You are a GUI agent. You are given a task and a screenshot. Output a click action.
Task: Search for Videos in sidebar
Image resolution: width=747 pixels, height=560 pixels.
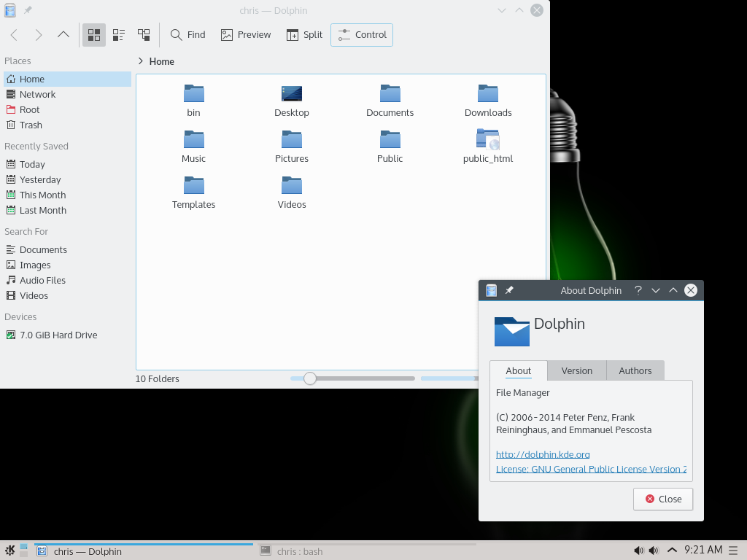67,295
